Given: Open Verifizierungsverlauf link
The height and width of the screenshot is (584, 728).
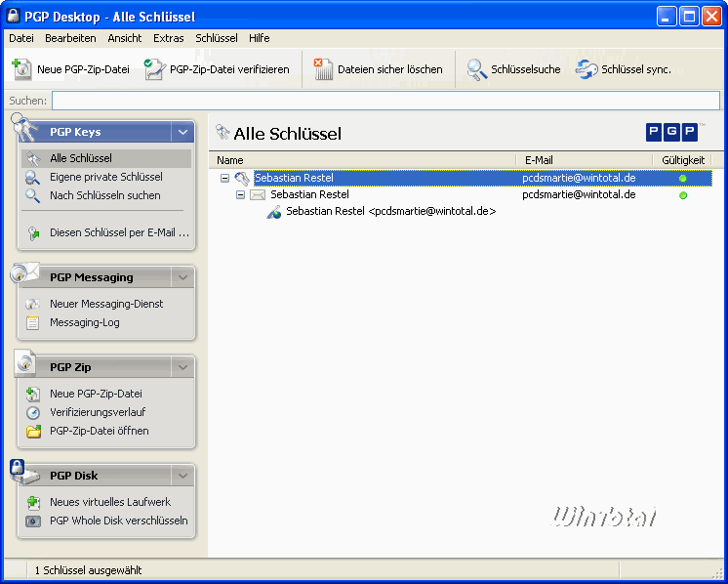Looking at the screenshot, I should 98,412.
